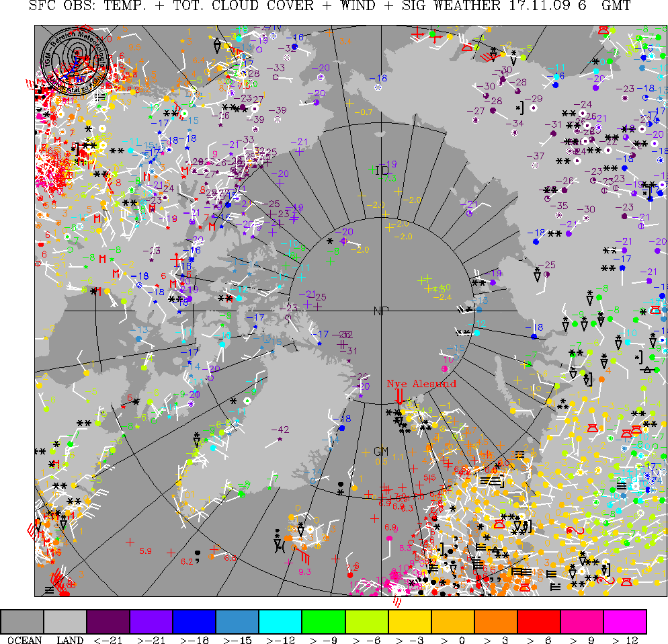This screenshot has width=668, height=644.
Task: Click the red Nye Alesund station label
Action: (421, 383)
